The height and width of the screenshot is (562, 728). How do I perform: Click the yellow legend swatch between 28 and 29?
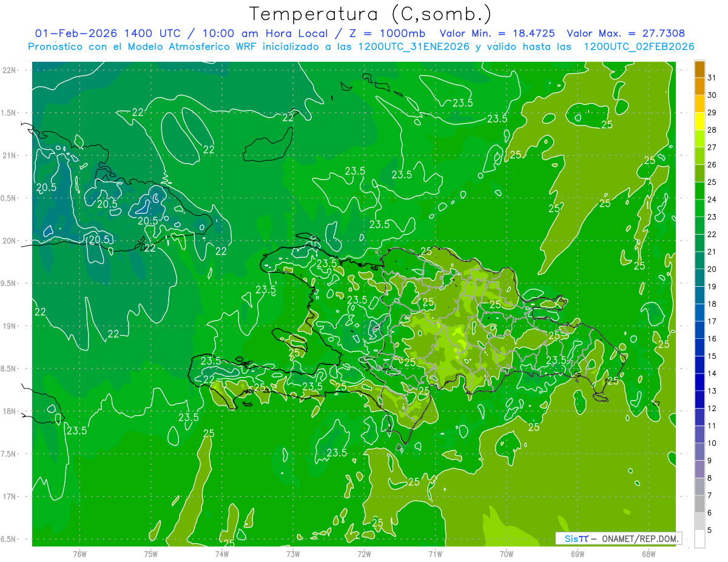click(699, 121)
